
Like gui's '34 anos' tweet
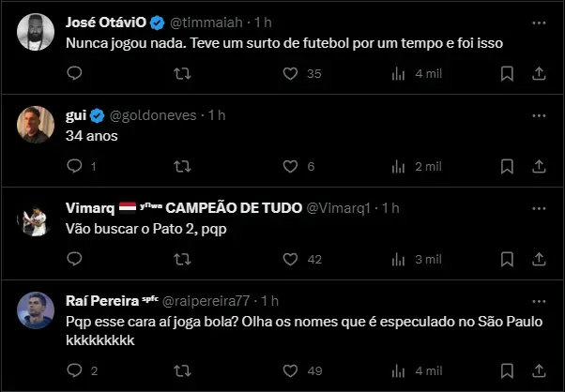click(291, 166)
